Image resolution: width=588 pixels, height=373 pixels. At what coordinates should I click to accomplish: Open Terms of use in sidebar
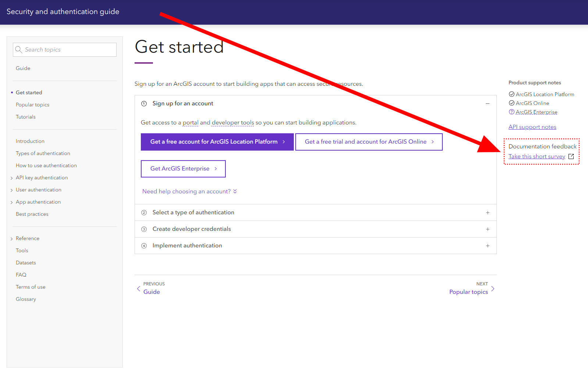tap(31, 287)
